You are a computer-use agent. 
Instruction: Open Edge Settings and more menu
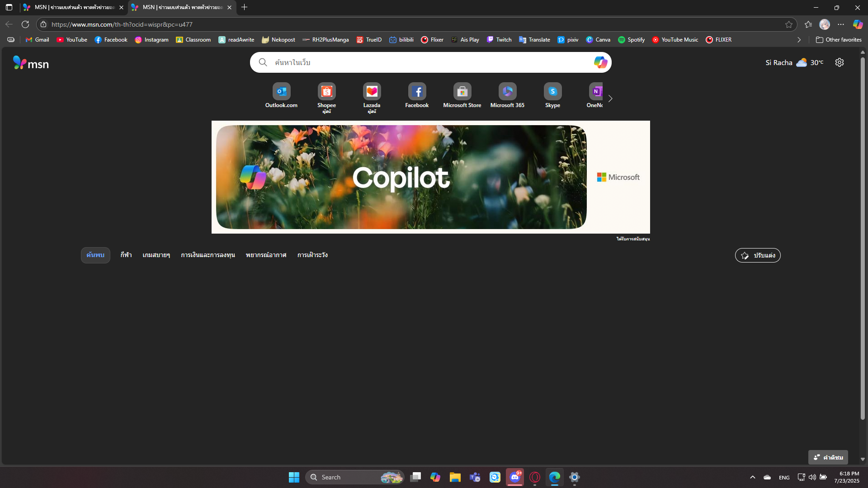pos(841,24)
